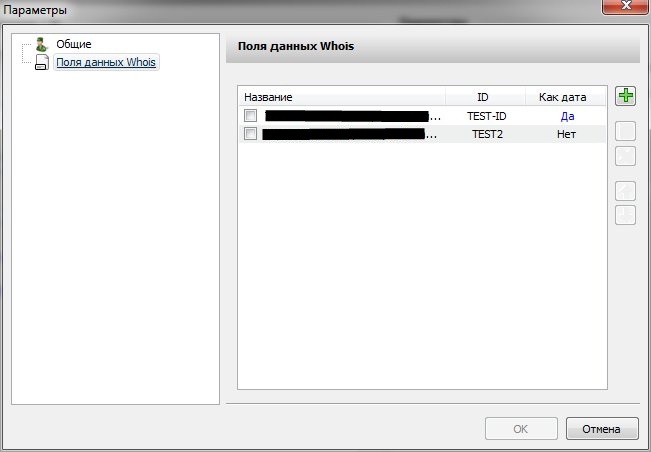This screenshot has height=452, width=651.
Task: Toggle the checkbox in the TEST2 row
Action: (250, 133)
